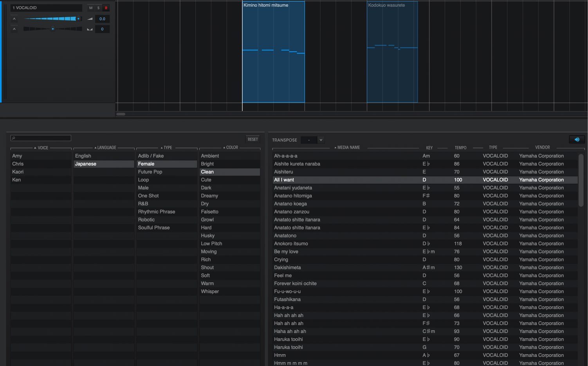Select the Adlib / Fake type filter
This screenshot has height=366, width=588.
tap(167, 156)
